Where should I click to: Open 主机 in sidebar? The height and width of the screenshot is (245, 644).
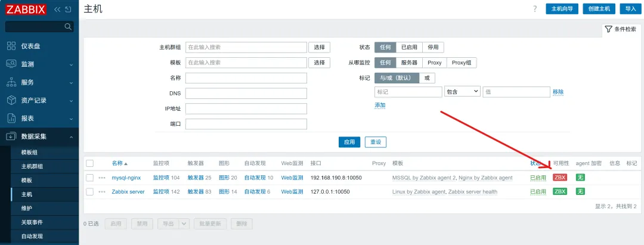pyautogui.click(x=27, y=194)
